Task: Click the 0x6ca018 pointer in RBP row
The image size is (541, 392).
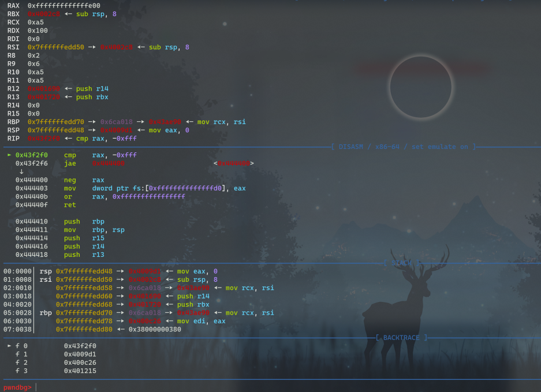Action: point(117,122)
